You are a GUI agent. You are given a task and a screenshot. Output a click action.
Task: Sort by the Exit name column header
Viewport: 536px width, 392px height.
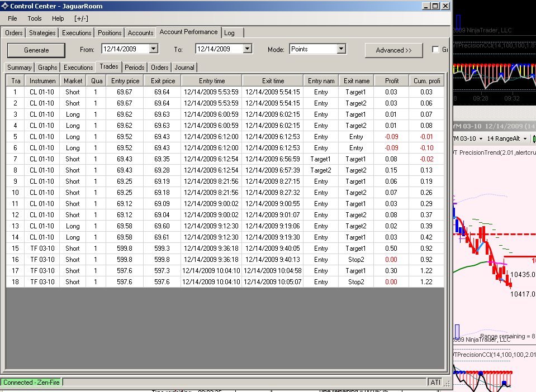[356, 81]
